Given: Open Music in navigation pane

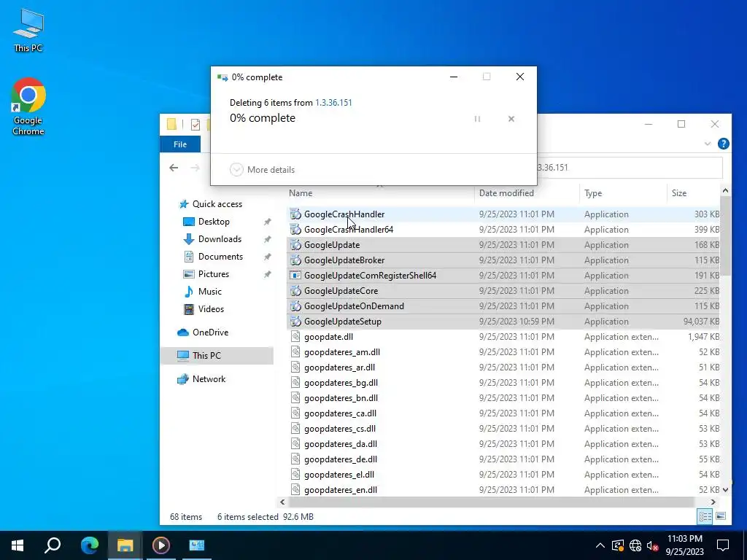Looking at the screenshot, I should click(x=209, y=292).
